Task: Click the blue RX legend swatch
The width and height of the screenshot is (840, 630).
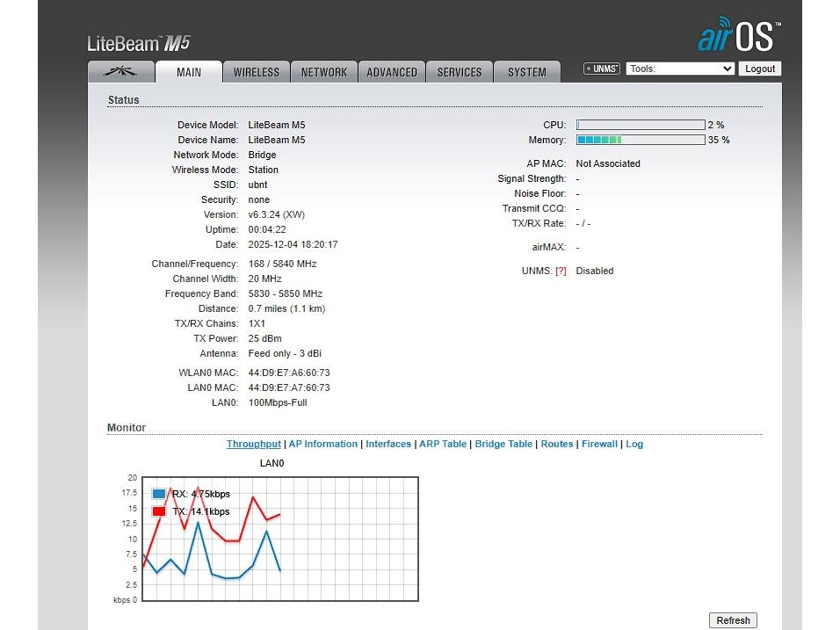Action: click(159, 494)
